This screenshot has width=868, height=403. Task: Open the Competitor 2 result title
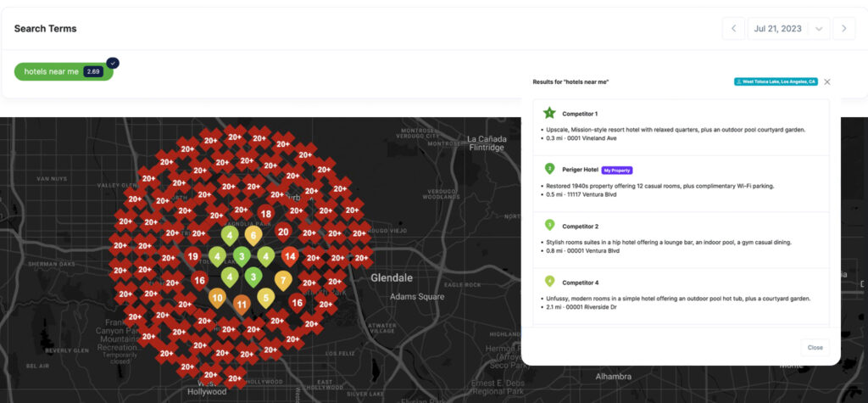(580, 227)
